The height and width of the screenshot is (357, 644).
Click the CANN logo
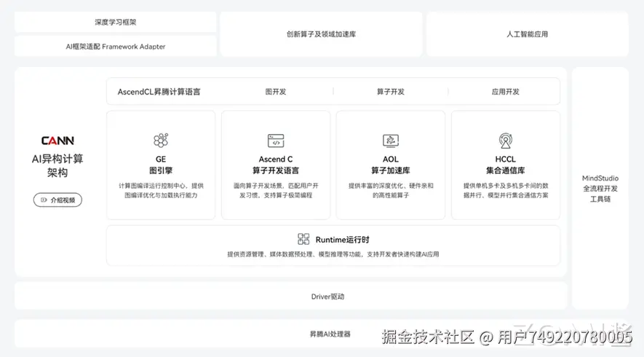(x=57, y=141)
